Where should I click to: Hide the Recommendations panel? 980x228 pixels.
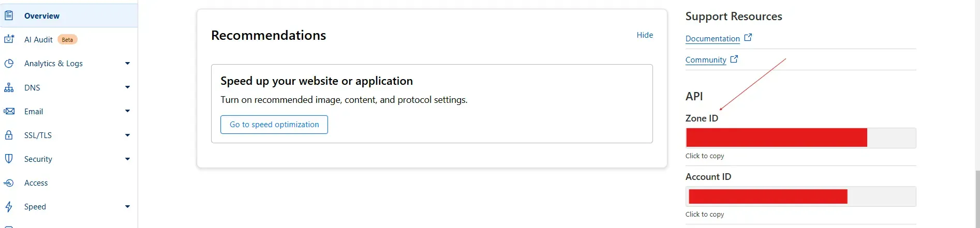(645, 35)
